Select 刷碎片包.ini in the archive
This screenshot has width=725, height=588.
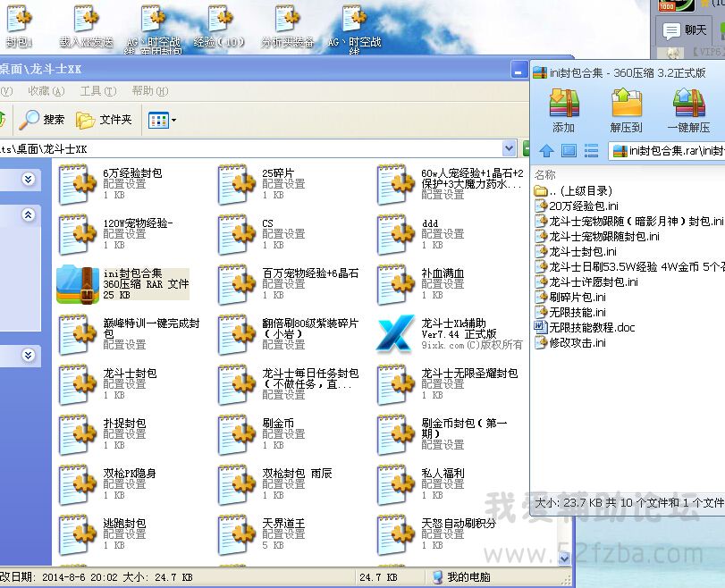click(570, 298)
